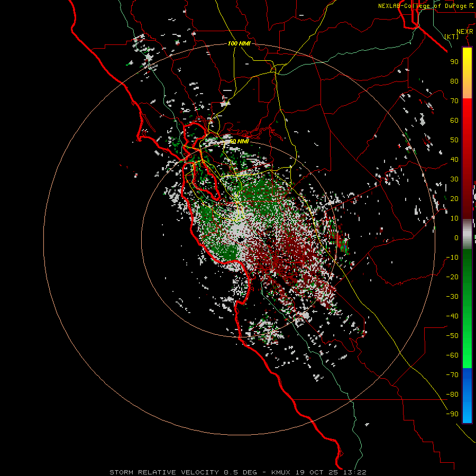This screenshot has width=476, height=476.
Task: Click the 60 value on the velocity scale
Action: pyautogui.click(x=454, y=120)
